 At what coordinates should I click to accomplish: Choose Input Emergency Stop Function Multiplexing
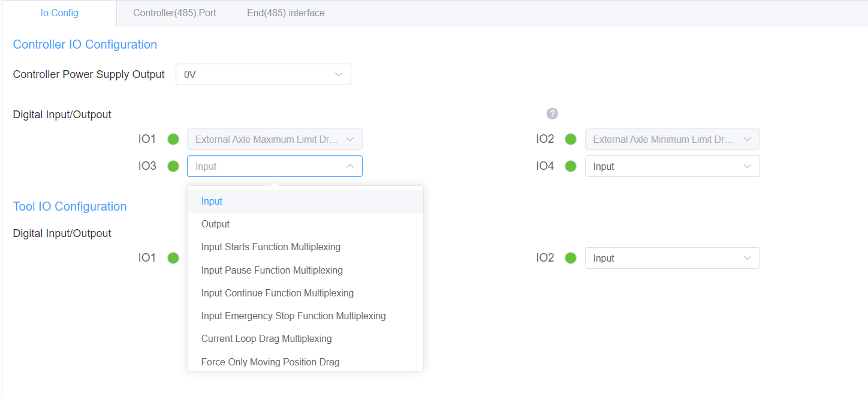tap(293, 316)
